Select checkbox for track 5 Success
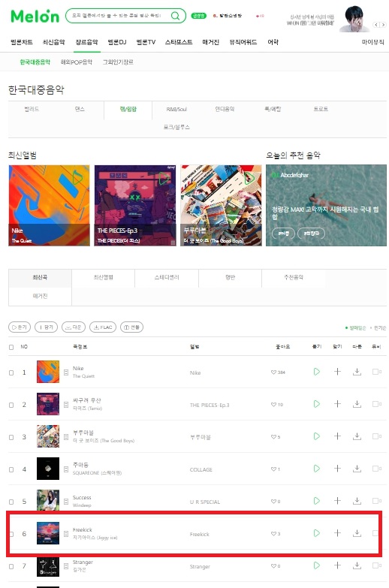 [x=11, y=502]
